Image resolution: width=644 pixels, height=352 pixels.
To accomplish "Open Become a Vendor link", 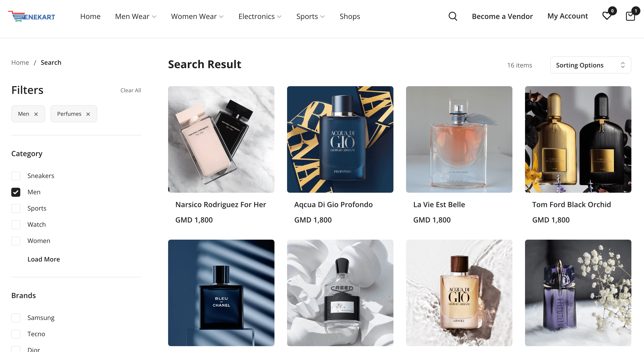I will (x=502, y=16).
